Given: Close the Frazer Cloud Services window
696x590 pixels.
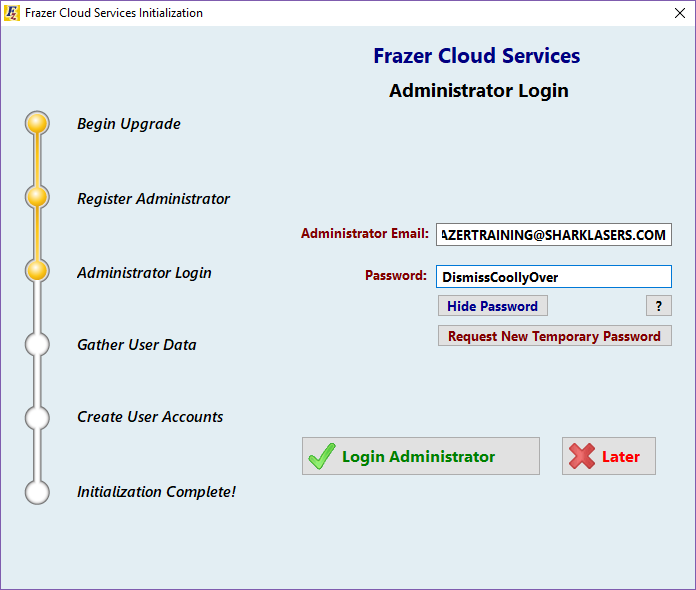Looking at the screenshot, I should pos(680,13).
